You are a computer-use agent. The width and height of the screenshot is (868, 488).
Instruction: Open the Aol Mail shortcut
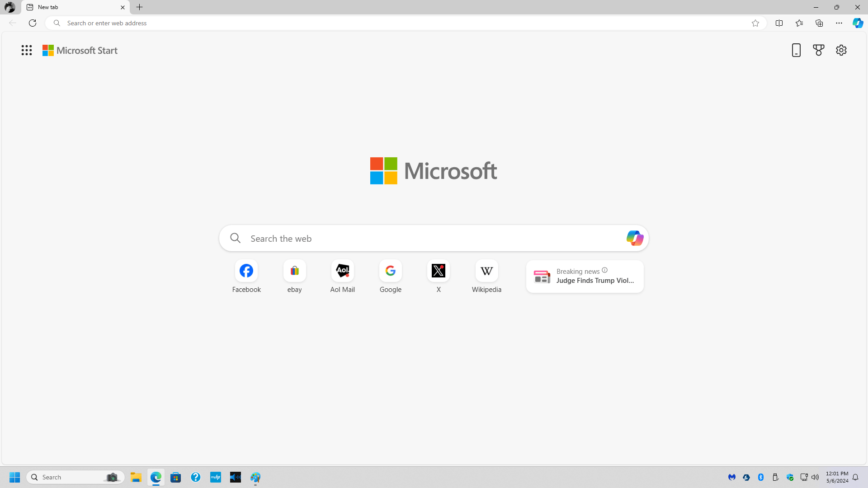point(342,276)
